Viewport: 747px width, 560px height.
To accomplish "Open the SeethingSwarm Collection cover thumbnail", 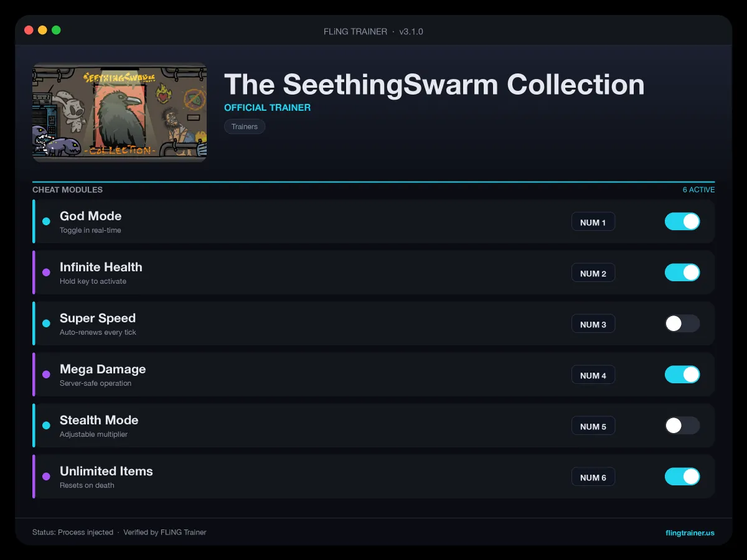I will pos(120,112).
